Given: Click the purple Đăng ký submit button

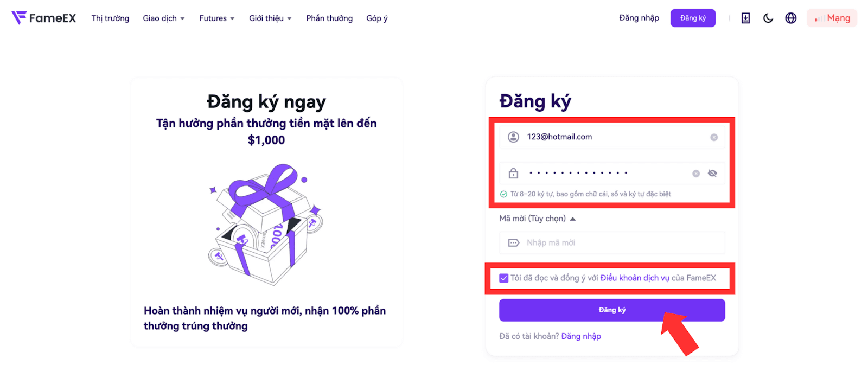Looking at the screenshot, I should tap(612, 310).
